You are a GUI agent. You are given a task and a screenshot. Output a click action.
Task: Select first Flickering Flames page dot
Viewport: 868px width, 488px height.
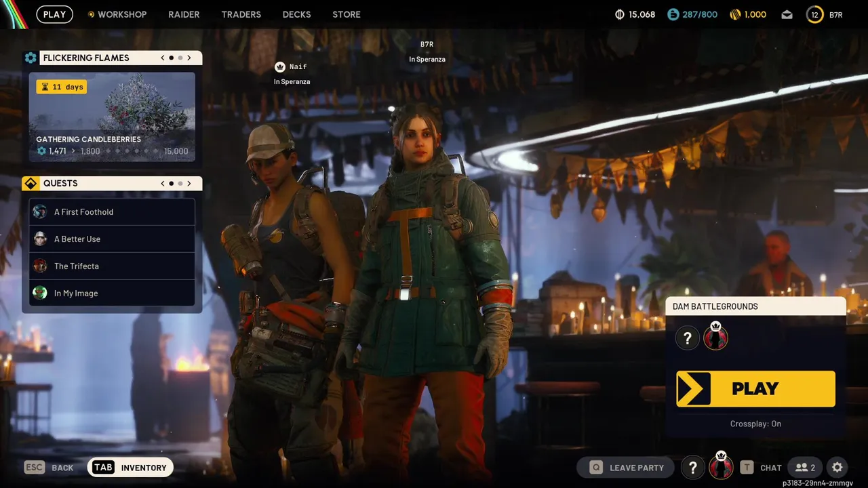point(171,58)
